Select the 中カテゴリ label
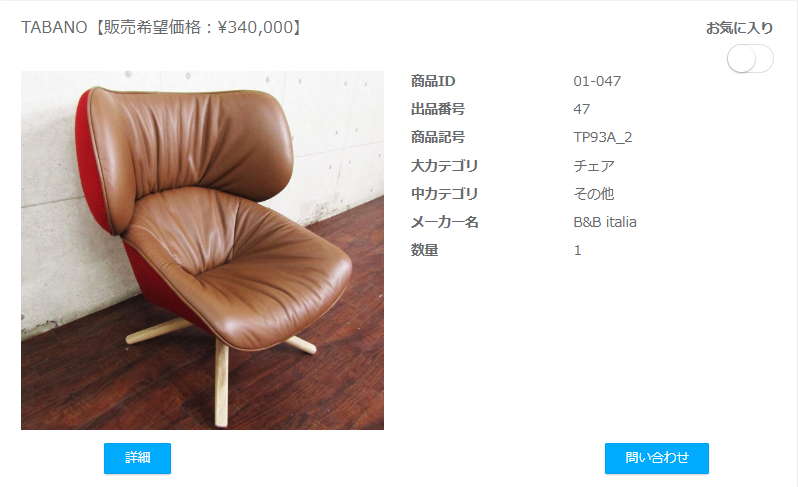This screenshot has height=487, width=798. [x=444, y=193]
